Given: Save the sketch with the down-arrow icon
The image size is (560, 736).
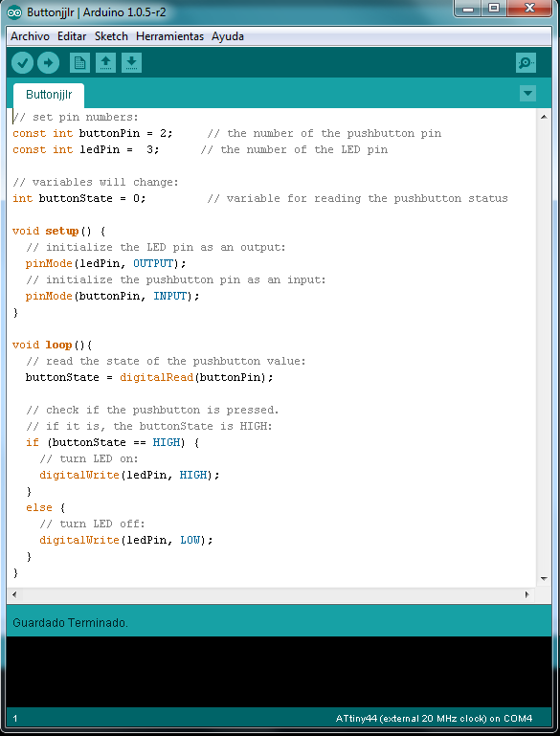Looking at the screenshot, I should [131, 63].
